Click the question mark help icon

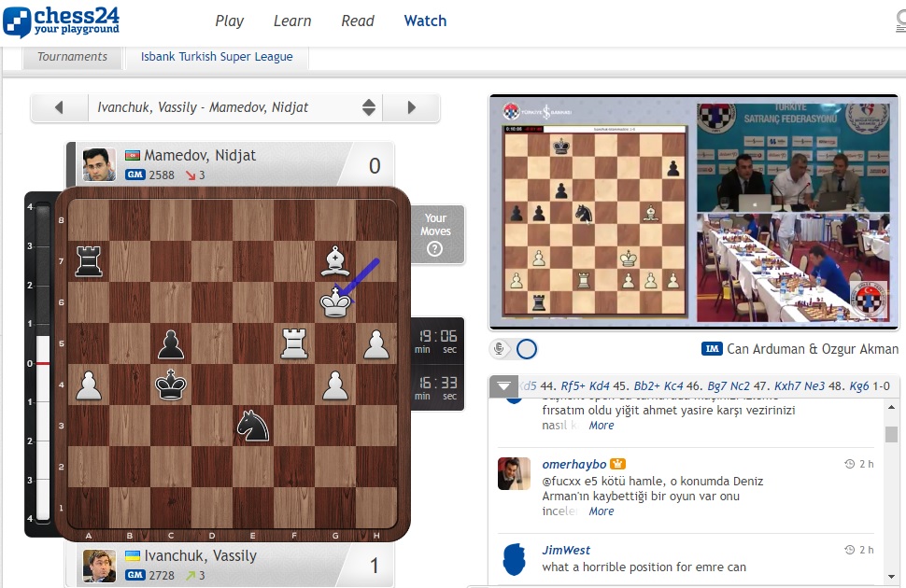(434, 249)
